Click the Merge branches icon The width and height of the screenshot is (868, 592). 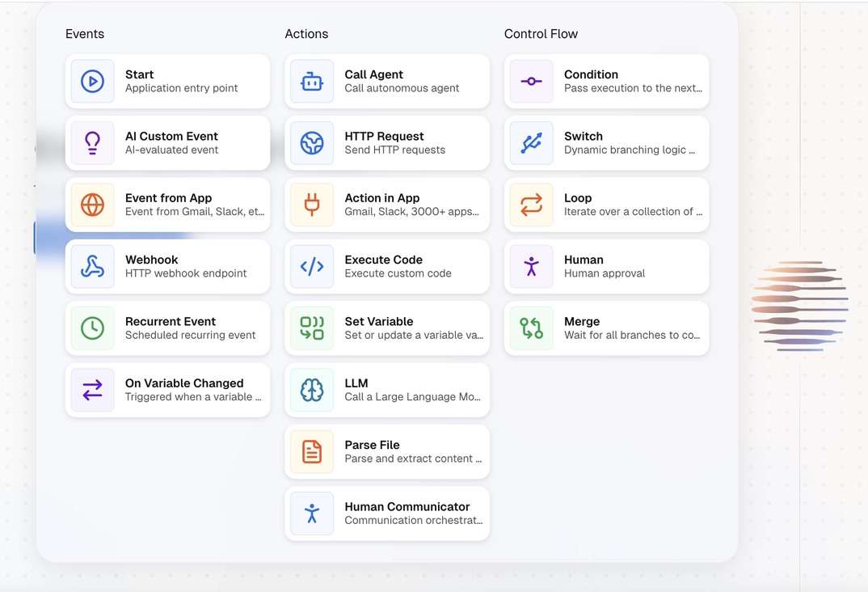[x=531, y=328]
